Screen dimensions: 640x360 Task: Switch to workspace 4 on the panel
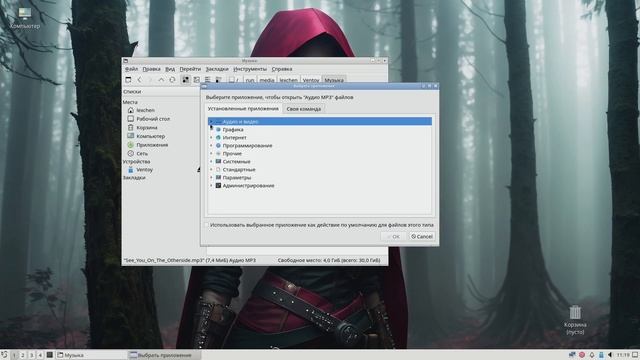coord(40,355)
